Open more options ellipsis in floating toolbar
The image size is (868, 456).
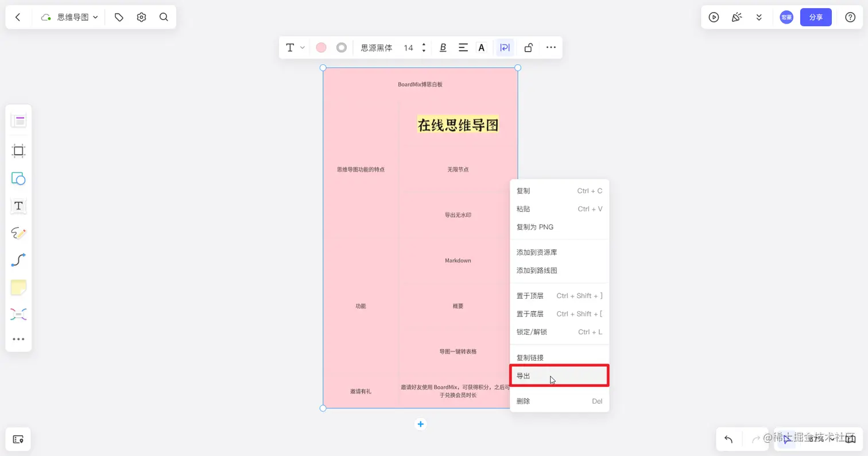(x=551, y=48)
